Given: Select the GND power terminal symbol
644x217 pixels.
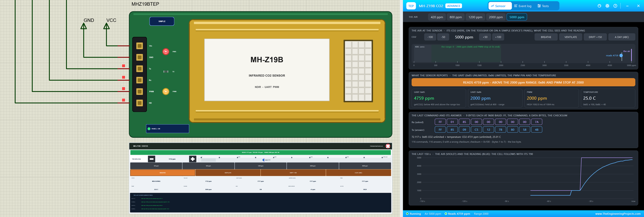Looking at the screenshot, I should pos(84,26).
